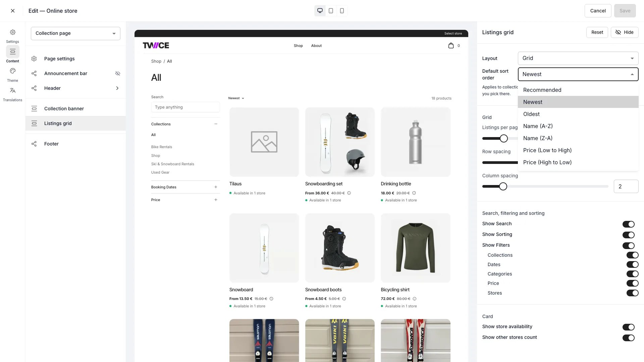
Task: Choose Price (High to Low) option
Action: click(x=578, y=162)
